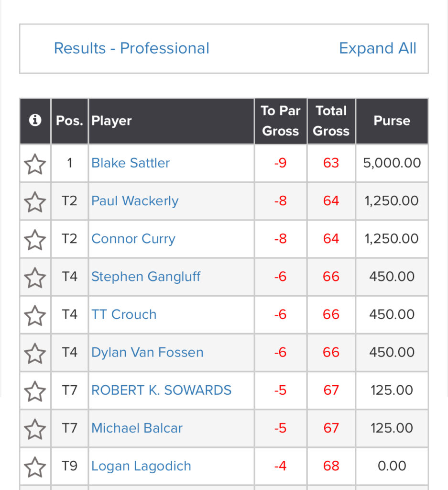Expand Connor Curry's player row
The height and width of the screenshot is (490, 448).
click(133, 239)
